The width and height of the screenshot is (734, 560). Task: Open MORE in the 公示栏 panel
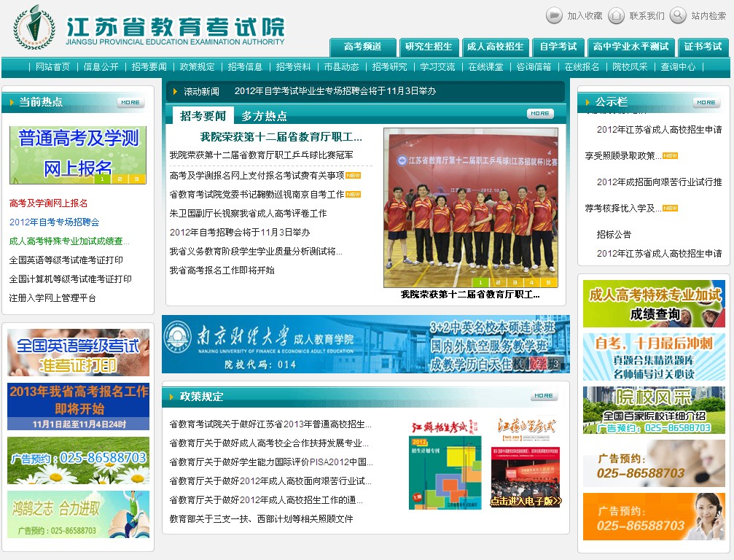point(706,103)
